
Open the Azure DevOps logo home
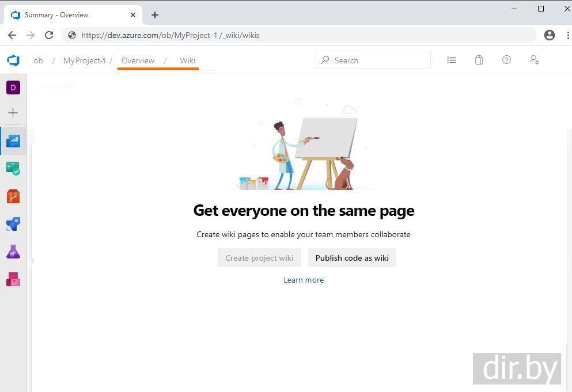tap(13, 60)
